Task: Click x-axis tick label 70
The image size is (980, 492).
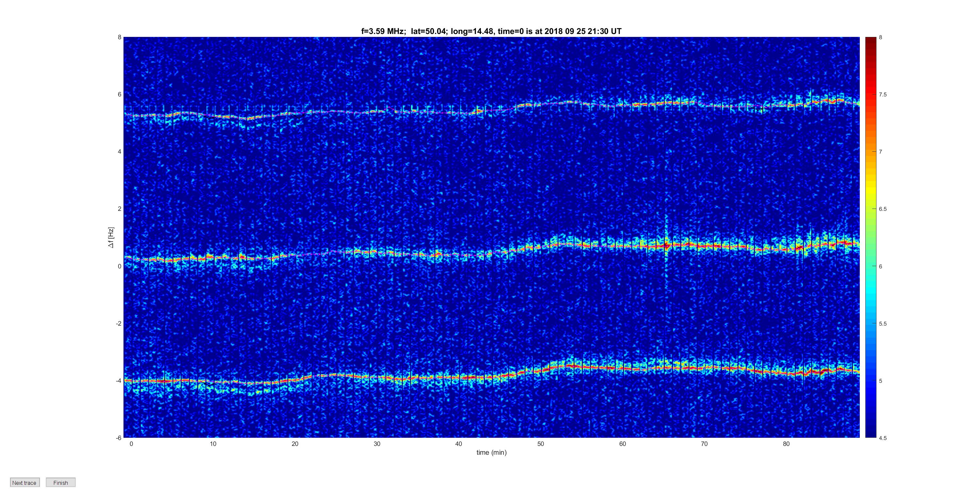Action: (x=704, y=444)
